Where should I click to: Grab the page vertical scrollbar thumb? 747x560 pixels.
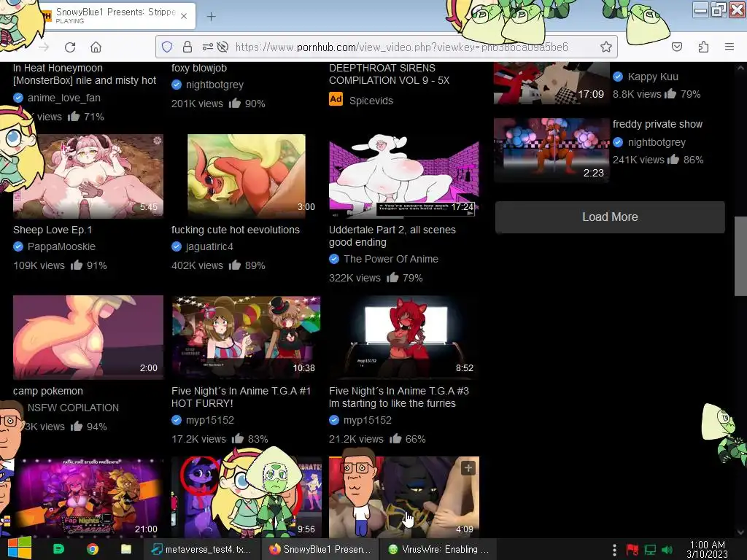(740, 256)
